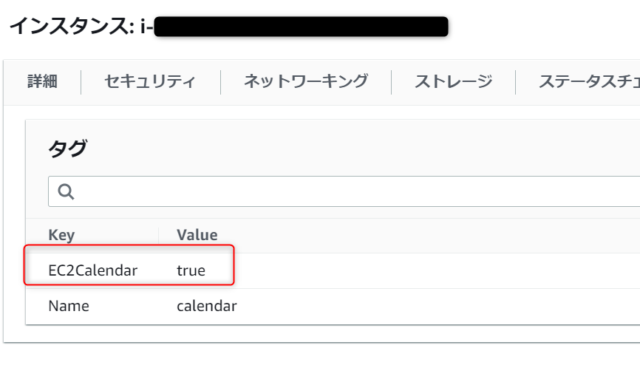Click the redacted instance ID bar

pyautogui.click(x=301, y=27)
